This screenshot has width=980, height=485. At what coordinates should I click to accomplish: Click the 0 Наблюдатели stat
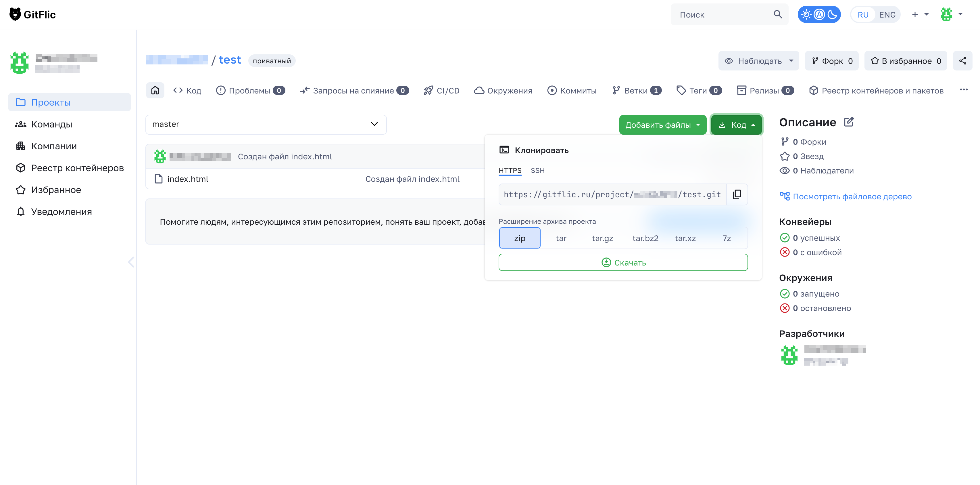point(816,171)
